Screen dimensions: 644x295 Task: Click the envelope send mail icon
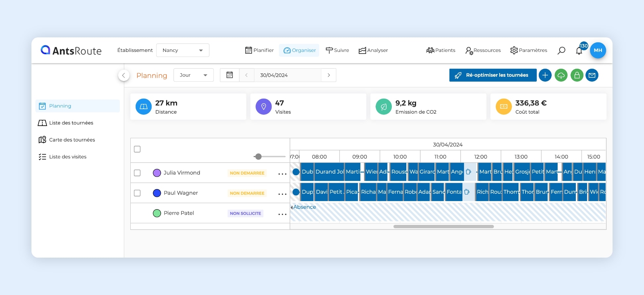[592, 75]
